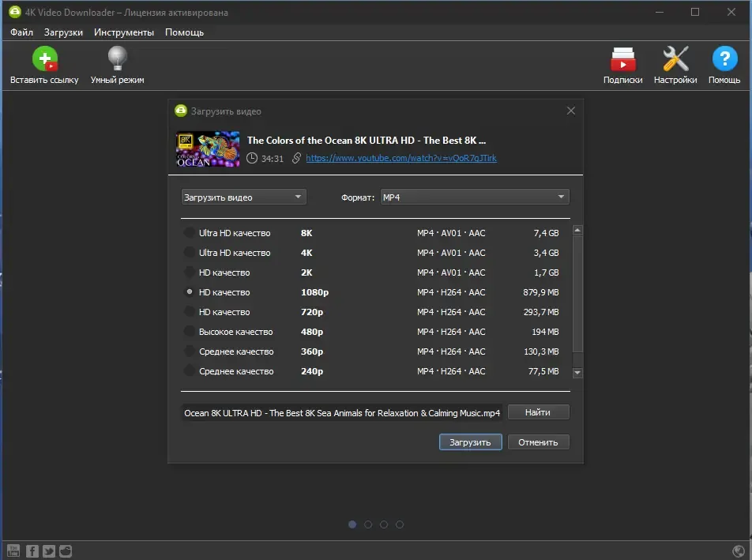Open the Помощь menu in menu bar
Image resolution: width=752 pixels, height=560 pixels.
(x=184, y=32)
